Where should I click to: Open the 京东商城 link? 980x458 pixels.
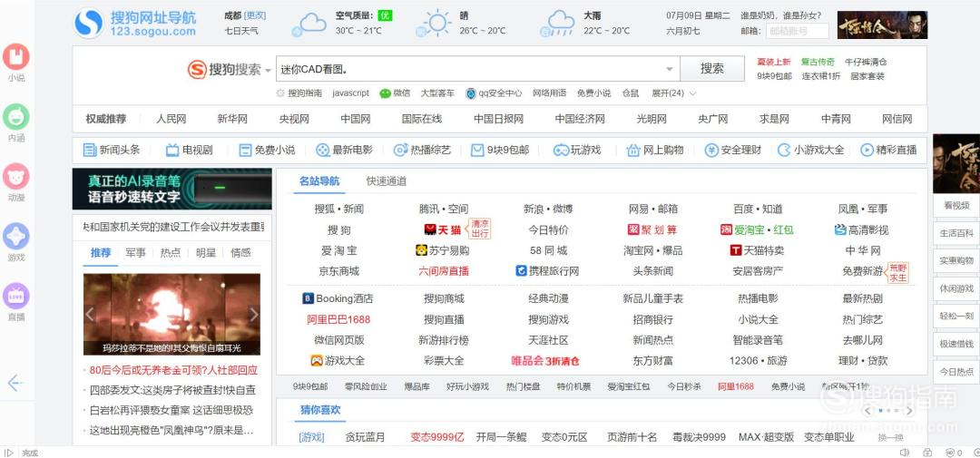point(338,271)
